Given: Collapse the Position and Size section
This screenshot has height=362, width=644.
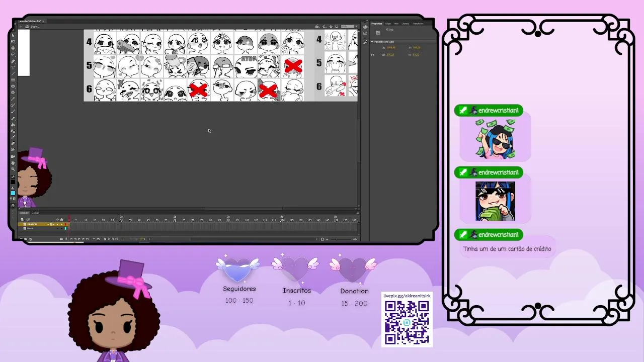Looking at the screenshot, I should click(x=372, y=42).
